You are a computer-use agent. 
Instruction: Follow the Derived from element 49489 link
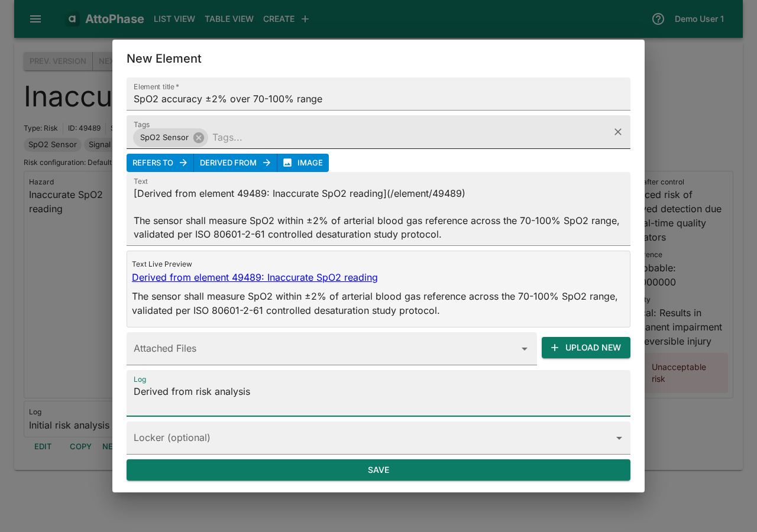click(254, 277)
